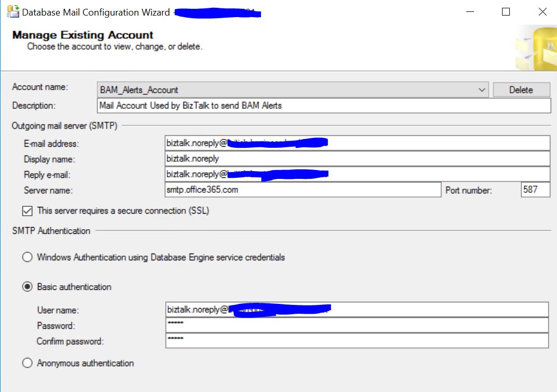The height and width of the screenshot is (392, 557).
Task: Click the Server name field with smtp.office365.com
Action: click(302, 190)
